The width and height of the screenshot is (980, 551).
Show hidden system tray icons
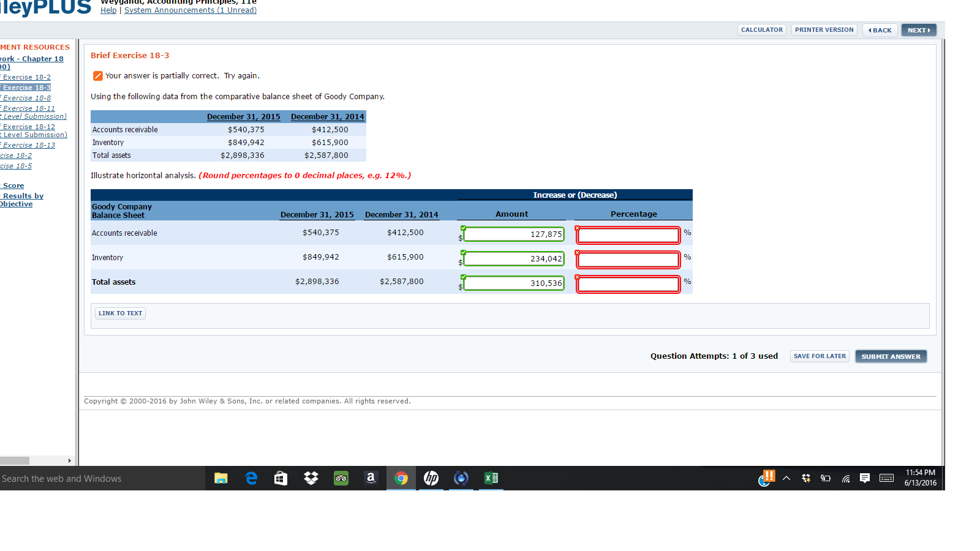786,478
